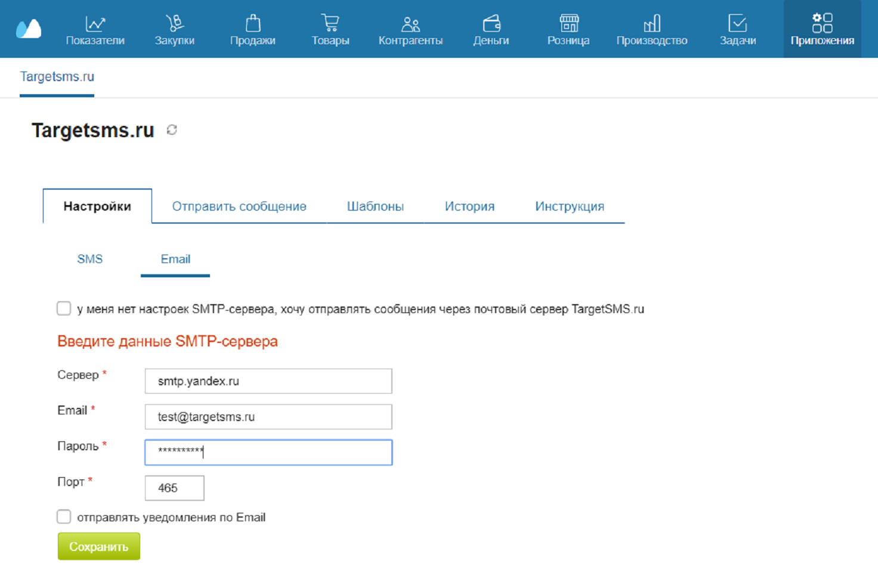The image size is (878, 588).
Task: Open the Показатели section
Action: pyautogui.click(x=95, y=30)
